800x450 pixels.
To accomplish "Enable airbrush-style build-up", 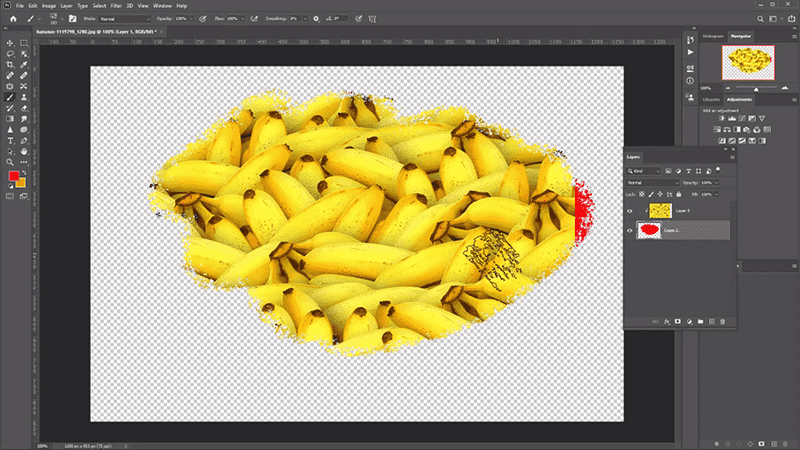I will (x=254, y=19).
